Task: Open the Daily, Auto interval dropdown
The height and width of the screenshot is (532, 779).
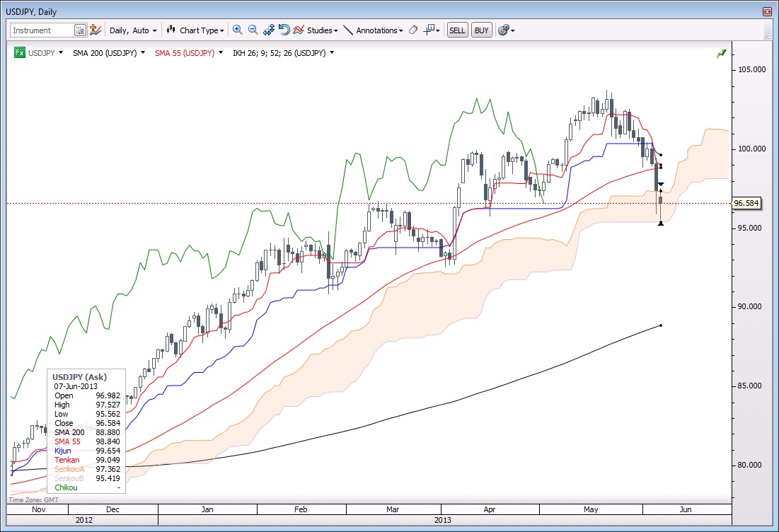Action: (x=133, y=30)
